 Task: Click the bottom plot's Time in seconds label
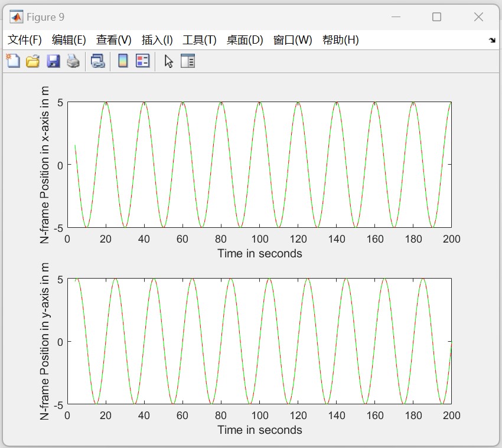coord(260,430)
